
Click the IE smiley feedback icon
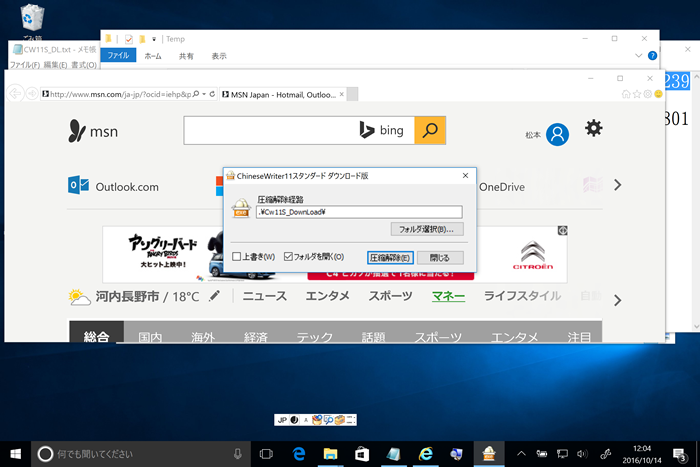[x=658, y=94]
